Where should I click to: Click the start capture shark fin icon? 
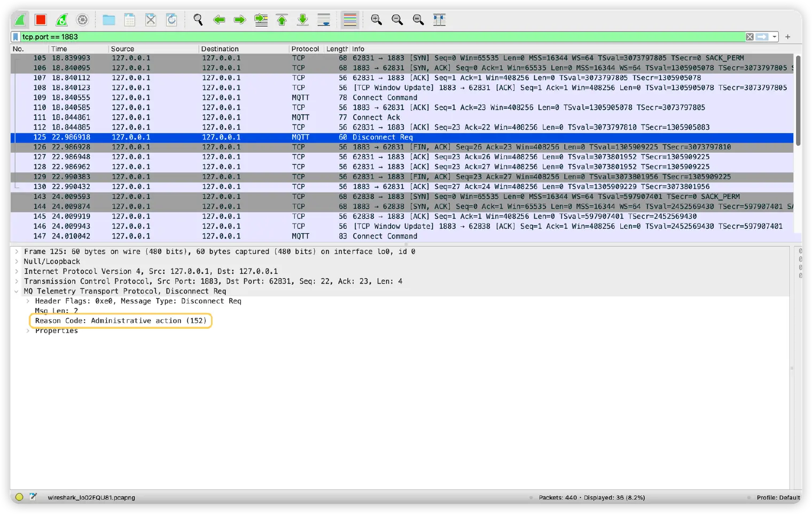(20, 20)
